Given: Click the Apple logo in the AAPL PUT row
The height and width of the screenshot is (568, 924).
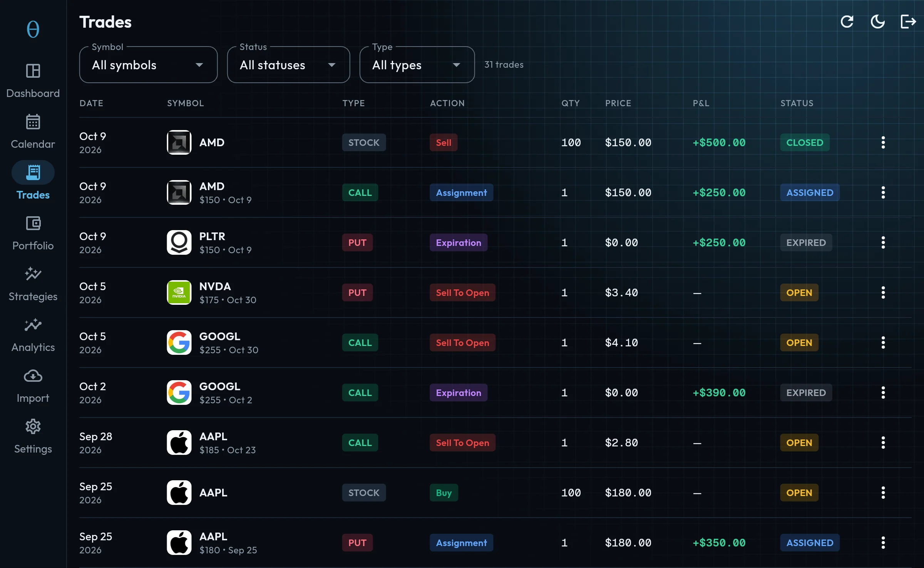Looking at the screenshot, I should pyautogui.click(x=179, y=543).
